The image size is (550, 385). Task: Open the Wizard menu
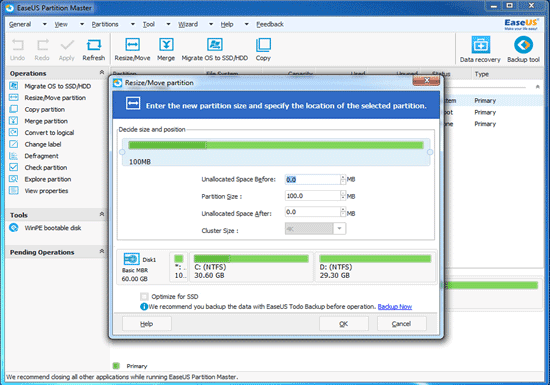188,24
